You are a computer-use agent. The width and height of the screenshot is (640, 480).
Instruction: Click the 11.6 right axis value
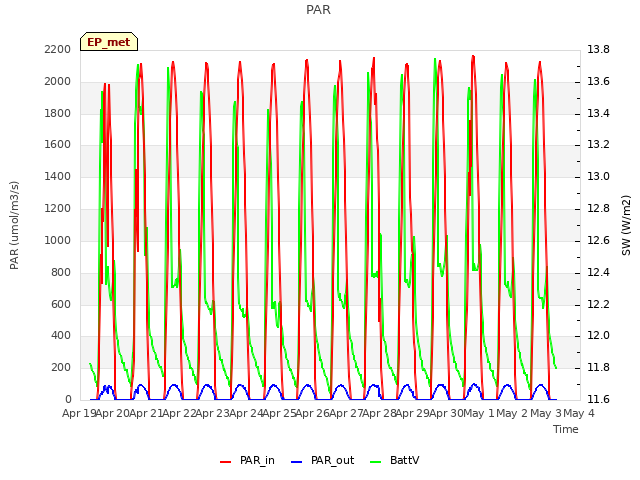[598, 399]
